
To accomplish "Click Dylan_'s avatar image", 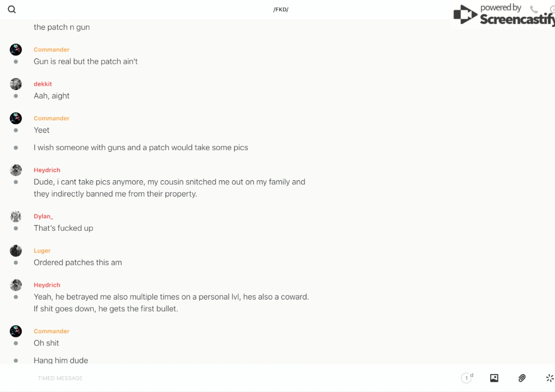I will 16,217.
